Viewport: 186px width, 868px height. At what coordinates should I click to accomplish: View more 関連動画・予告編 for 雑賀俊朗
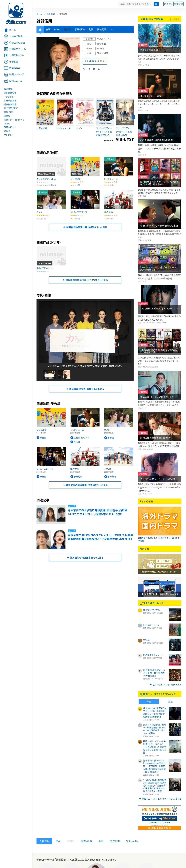85,485
